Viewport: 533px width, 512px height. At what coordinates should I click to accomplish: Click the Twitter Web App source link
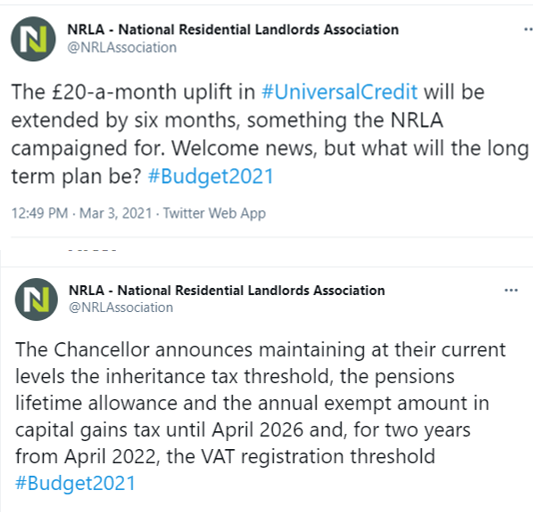click(214, 214)
